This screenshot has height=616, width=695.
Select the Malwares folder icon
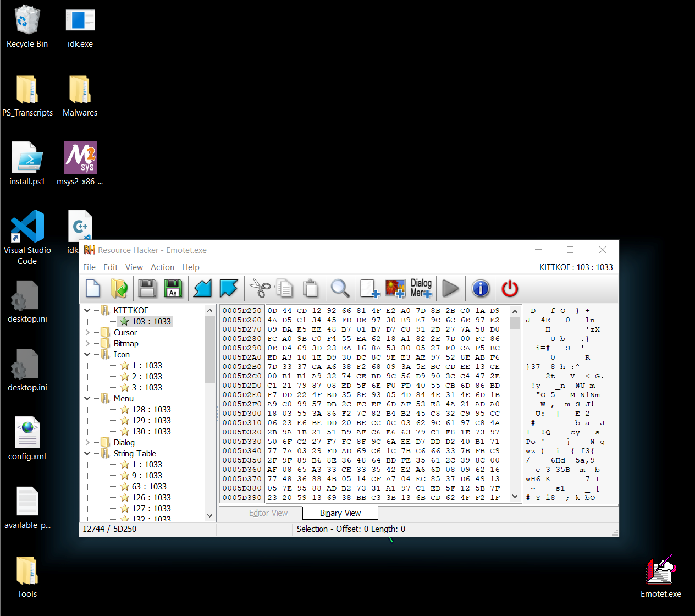pos(80,96)
